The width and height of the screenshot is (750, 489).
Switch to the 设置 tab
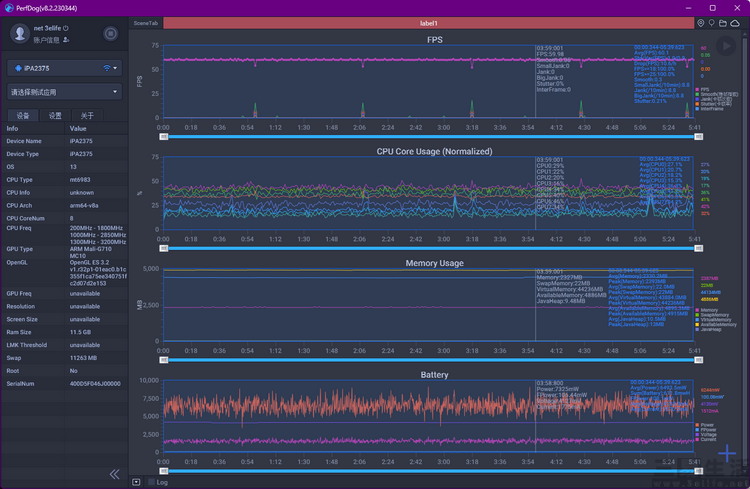coord(55,115)
